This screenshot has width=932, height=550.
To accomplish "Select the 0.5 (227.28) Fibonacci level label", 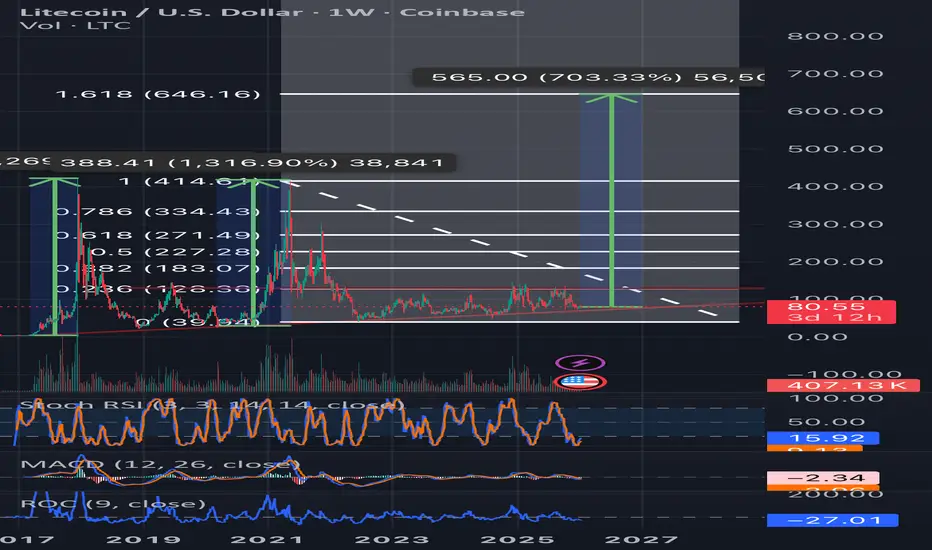I will [x=175, y=252].
